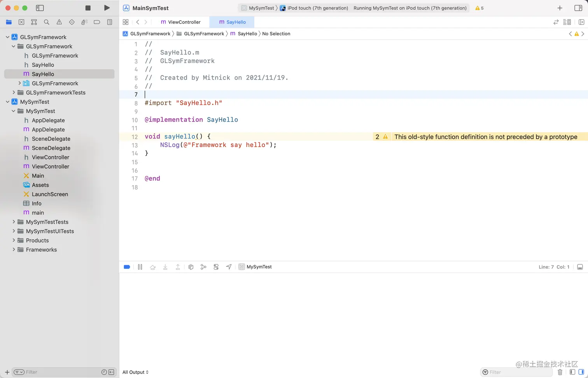This screenshot has width=588, height=378.
Task: Switch to the Source Control navigator
Action: (x=21, y=22)
